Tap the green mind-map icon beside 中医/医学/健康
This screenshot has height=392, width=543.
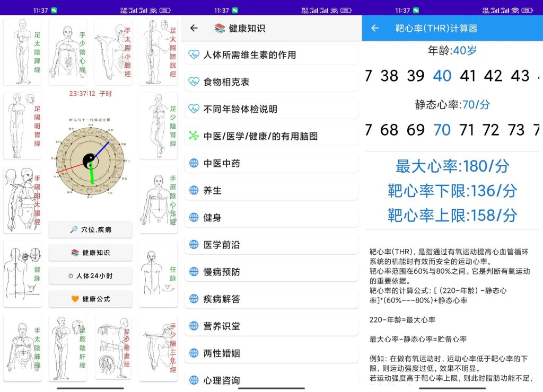[194, 136]
